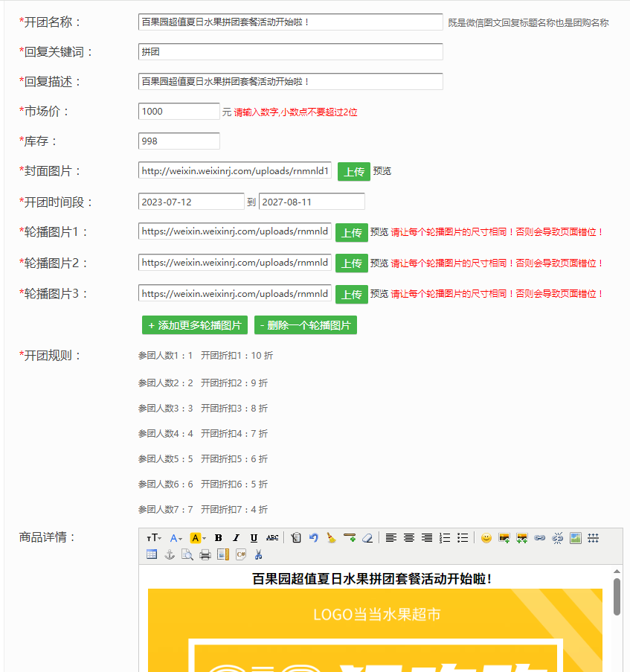Insert a table using the grid icon

point(152,554)
